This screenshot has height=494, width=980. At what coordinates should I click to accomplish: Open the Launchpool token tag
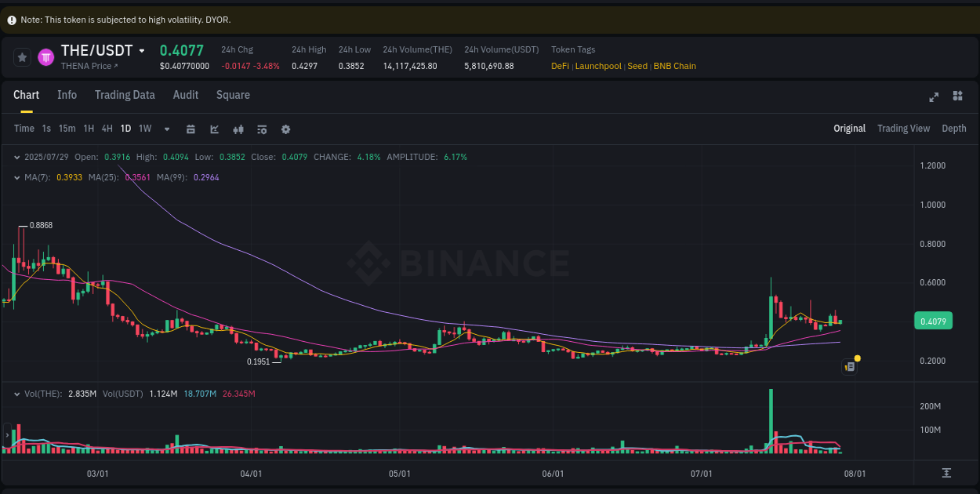[x=598, y=66]
